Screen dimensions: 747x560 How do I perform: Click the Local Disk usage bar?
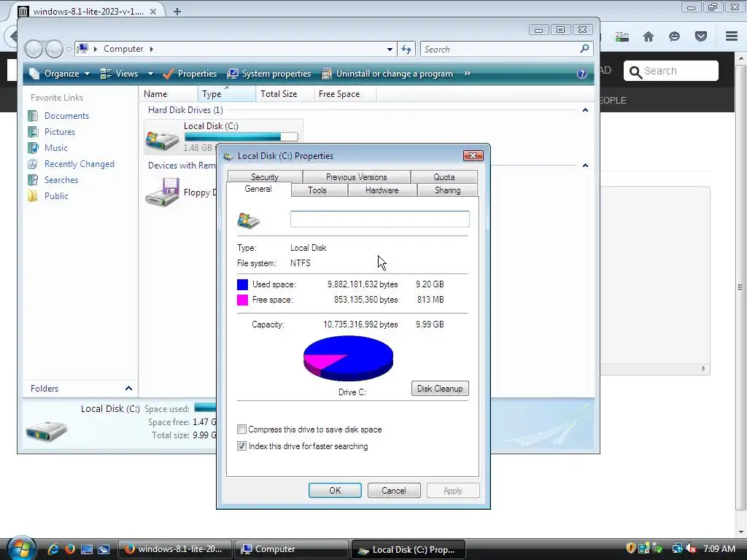(x=241, y=136)
